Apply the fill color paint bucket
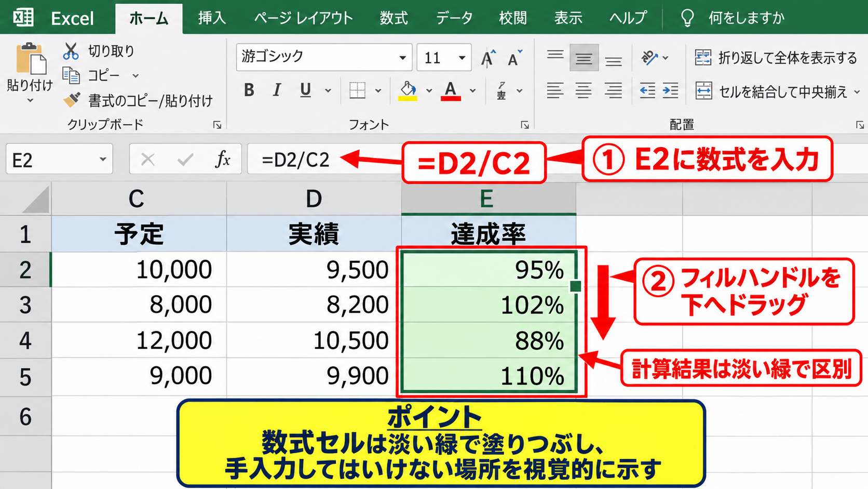The height and width of the screenshot is (489, 868). tap(408, 90)
